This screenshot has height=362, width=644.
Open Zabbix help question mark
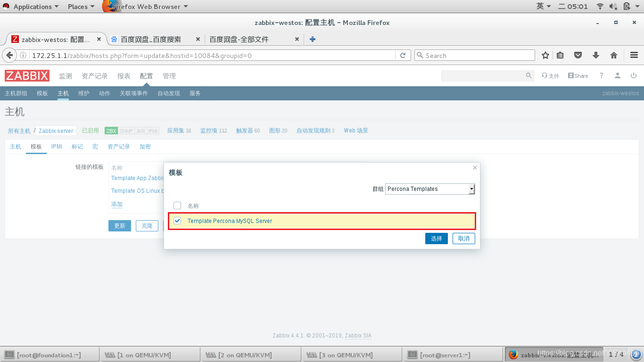tap(601, 75)
